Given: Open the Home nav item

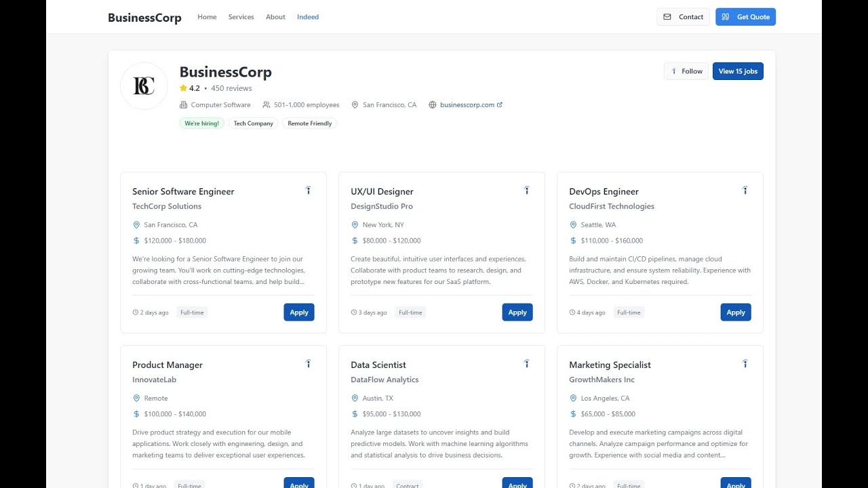Looking at the screenshot, I should (207, 17).
